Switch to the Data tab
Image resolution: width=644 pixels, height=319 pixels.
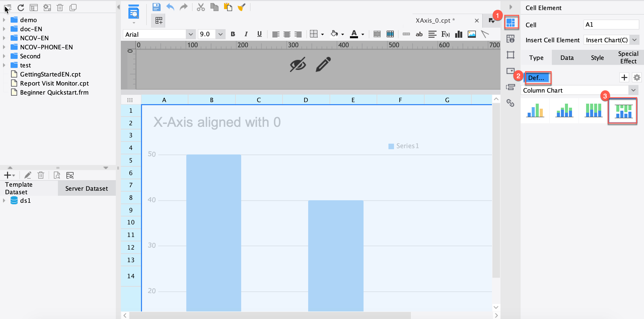click(567, 58)
